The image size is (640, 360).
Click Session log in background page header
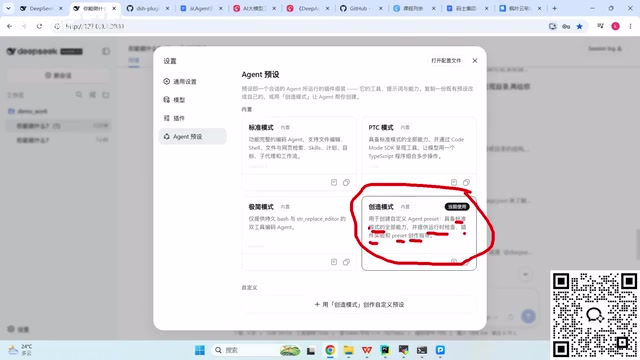click(605, 49)
